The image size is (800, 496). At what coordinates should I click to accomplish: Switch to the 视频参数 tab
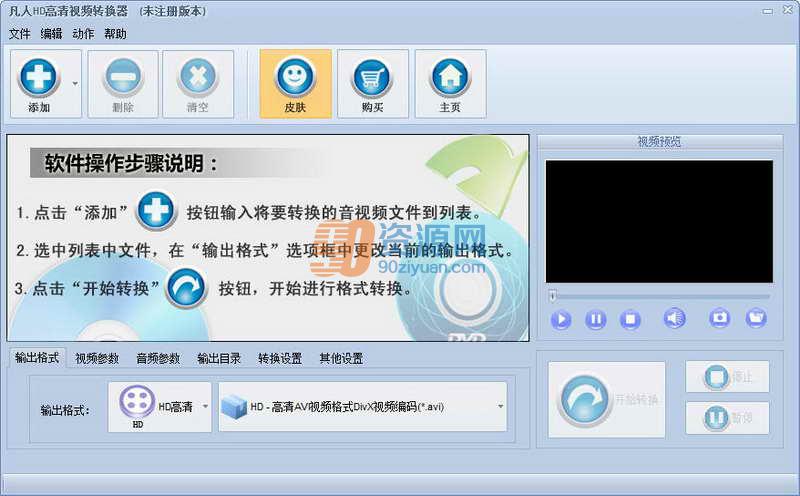click(97, 358)
